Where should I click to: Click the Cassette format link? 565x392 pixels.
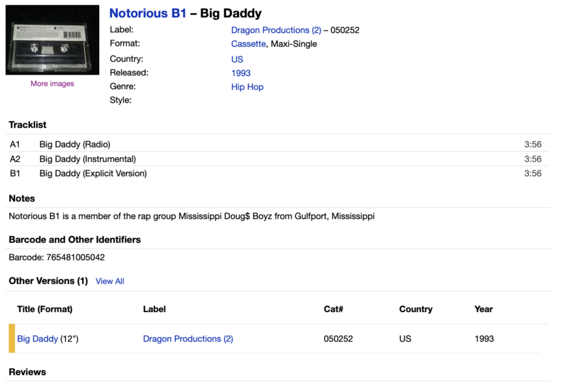pos(248,44)
